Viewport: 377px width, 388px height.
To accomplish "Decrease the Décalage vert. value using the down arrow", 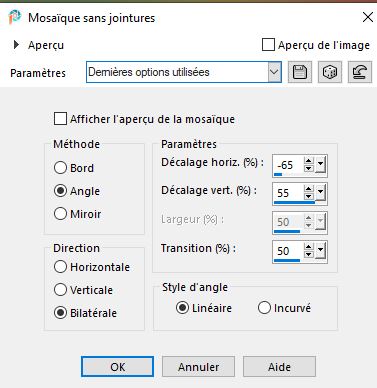I will tap(309, 197).
